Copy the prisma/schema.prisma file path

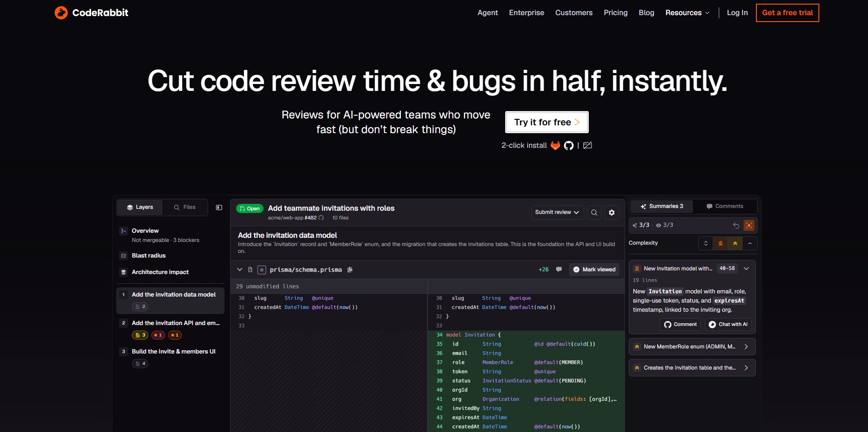[x=350, y=270]
